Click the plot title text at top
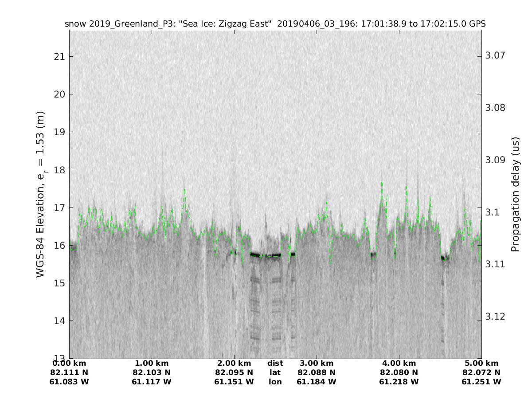 (x=275, y=24)
